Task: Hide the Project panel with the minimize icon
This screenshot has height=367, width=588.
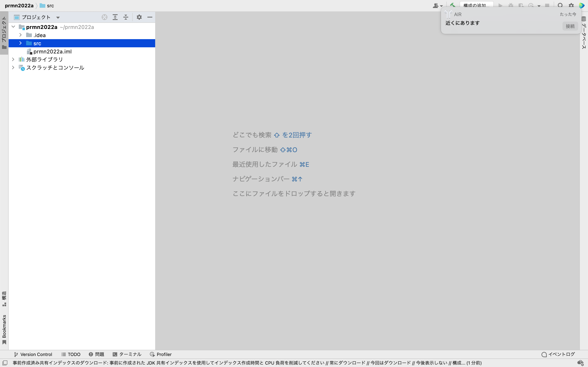Action: coord(150,17)
